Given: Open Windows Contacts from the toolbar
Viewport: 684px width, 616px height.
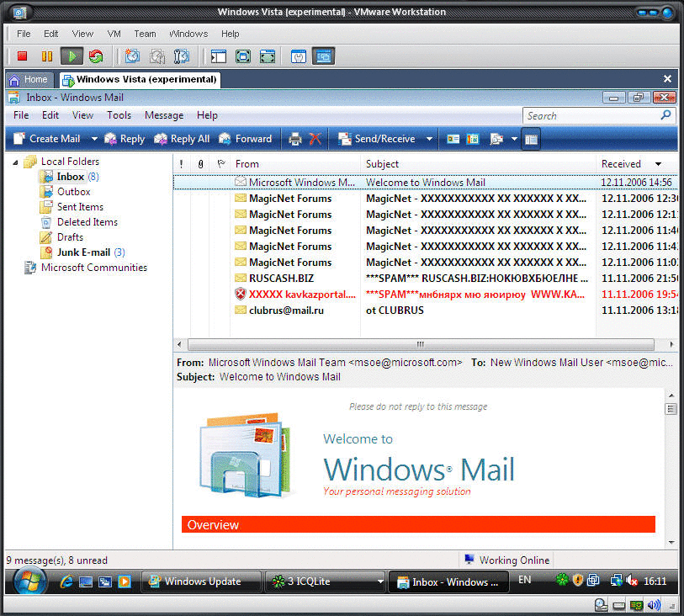Looking at the screenshot, I should pos(453,139).
